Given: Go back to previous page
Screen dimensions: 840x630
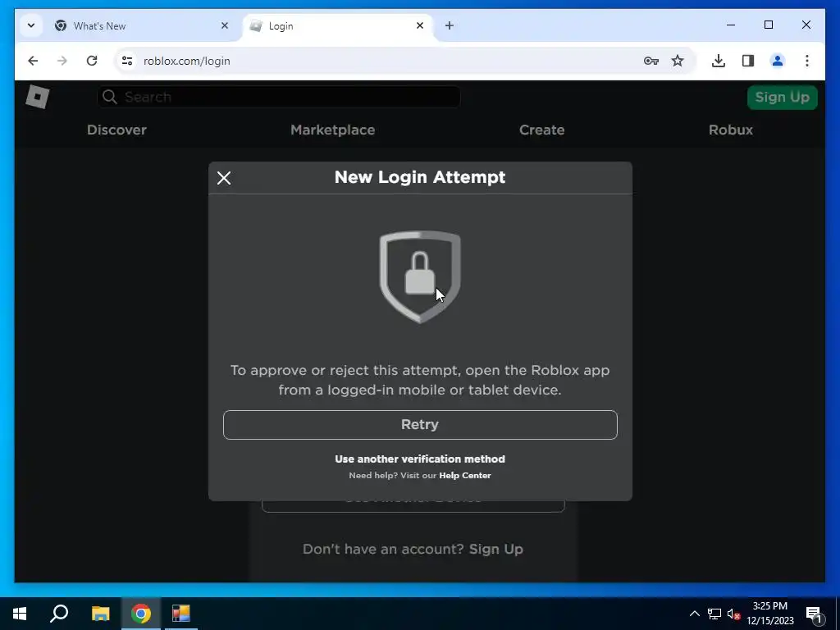Looking at the screenshot, I should (33, 61).
